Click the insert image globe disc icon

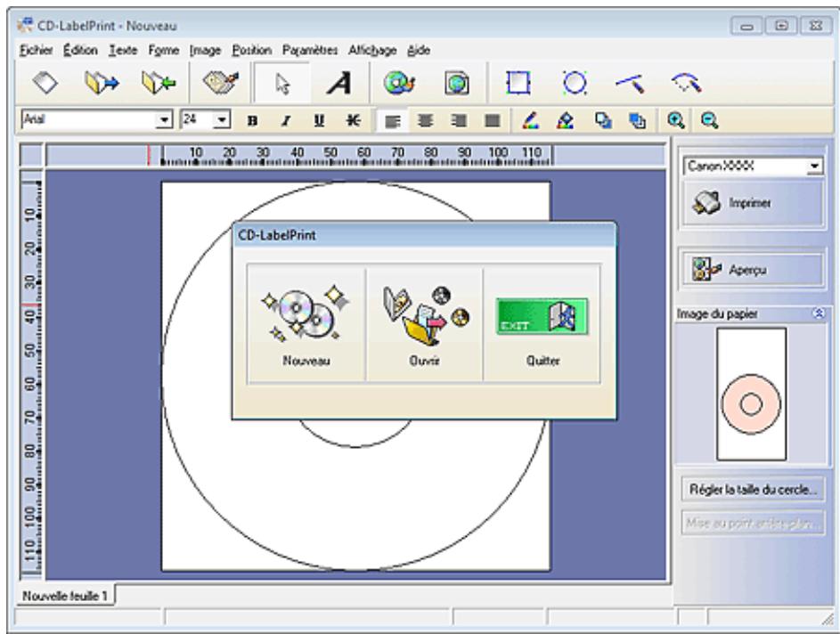[x=399, y=84]
